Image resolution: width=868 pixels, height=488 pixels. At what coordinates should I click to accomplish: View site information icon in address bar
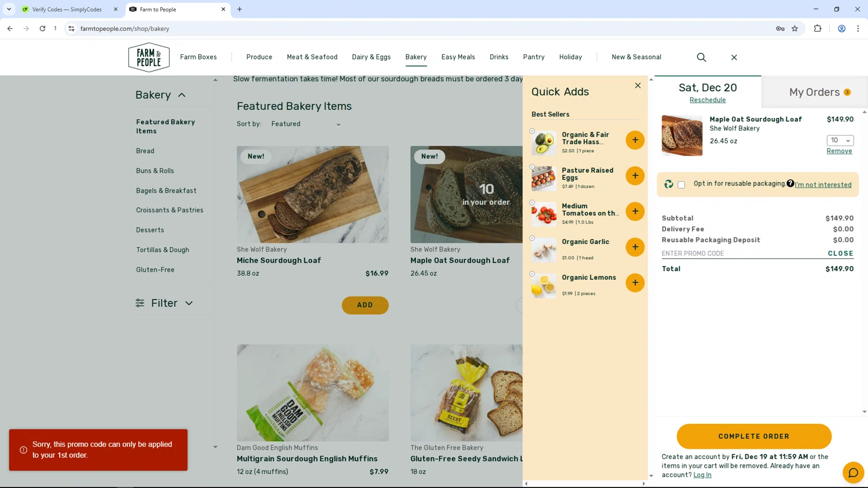pos(71,28)
